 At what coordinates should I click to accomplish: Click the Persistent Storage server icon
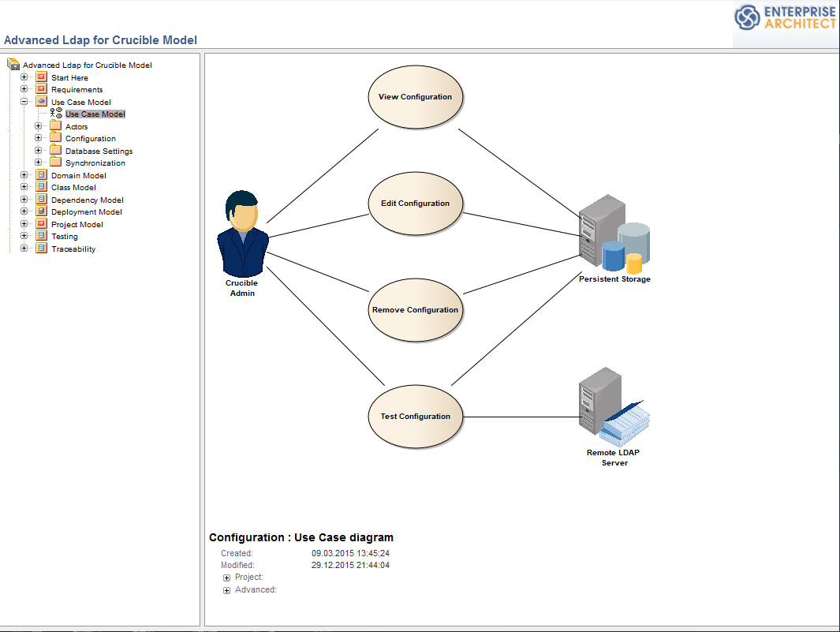(x=613, y=234)
